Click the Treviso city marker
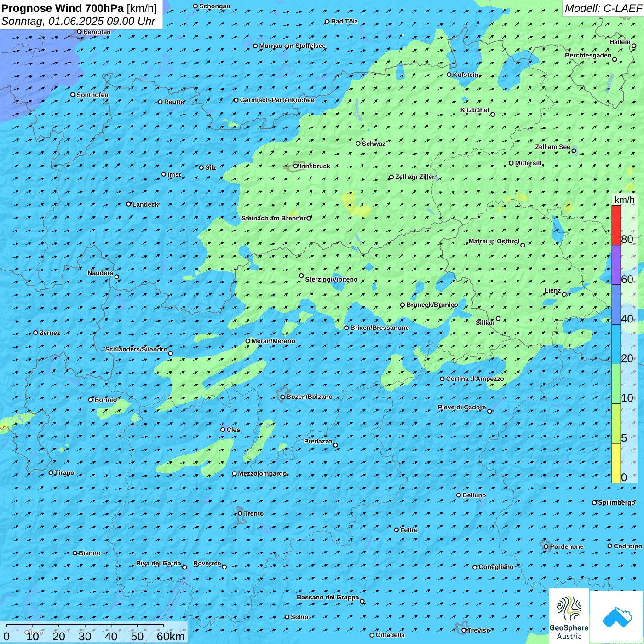This screenshot has height=644, width=644. tap(464, 630)
